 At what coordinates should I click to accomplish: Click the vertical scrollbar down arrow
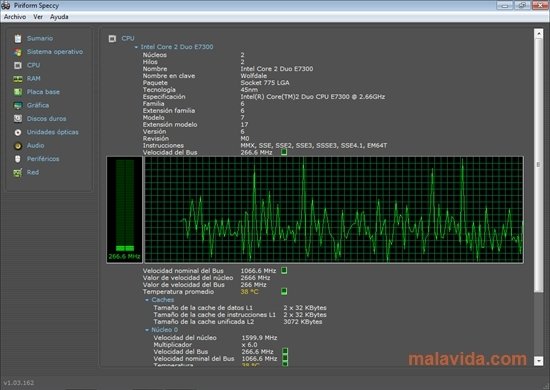(x=538, y=361)
